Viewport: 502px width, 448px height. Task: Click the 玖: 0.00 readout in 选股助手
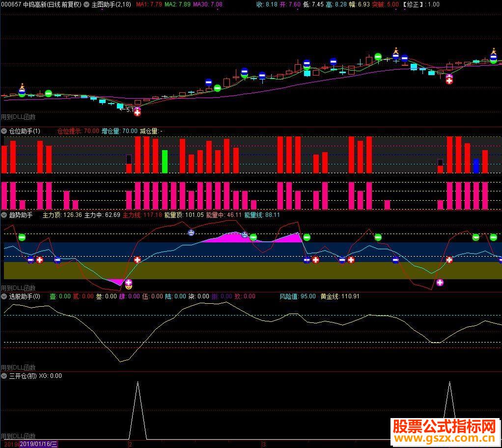click(x=245, y=296)
